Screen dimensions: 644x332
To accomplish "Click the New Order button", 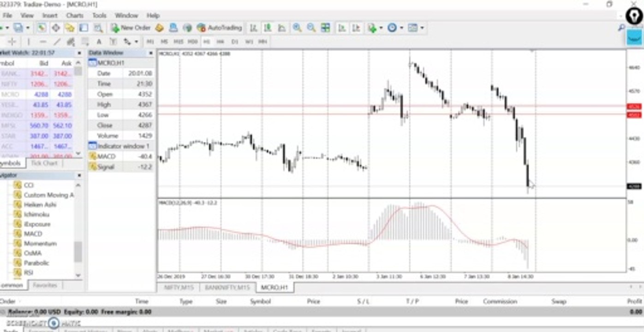I will (131, 28).
